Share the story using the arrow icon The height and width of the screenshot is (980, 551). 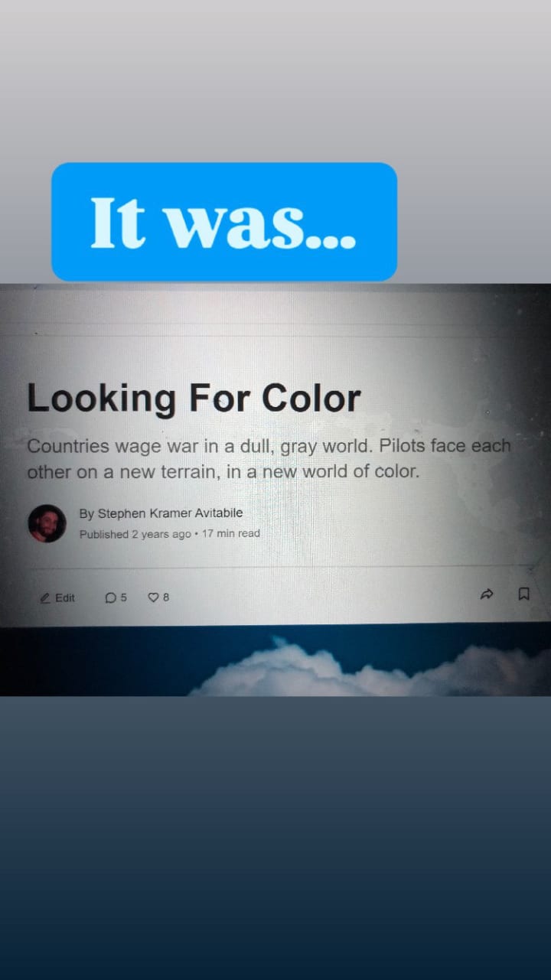pos(487,594)
